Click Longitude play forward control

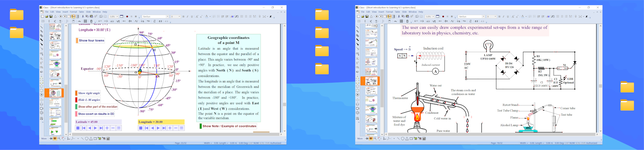point(158,128)
